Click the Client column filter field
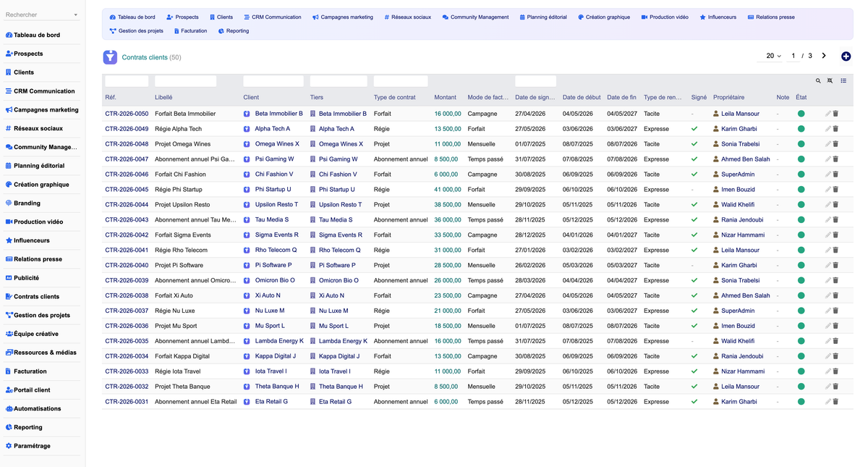Screen dimensions: 868x467 tap(273, 81)
